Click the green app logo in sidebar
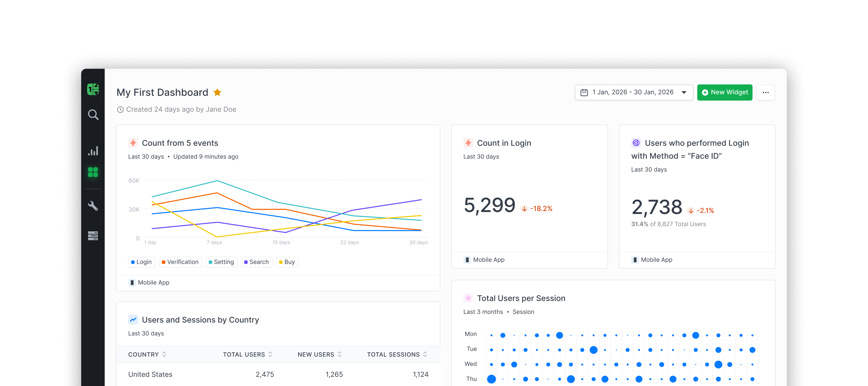 tap(93, 89)
